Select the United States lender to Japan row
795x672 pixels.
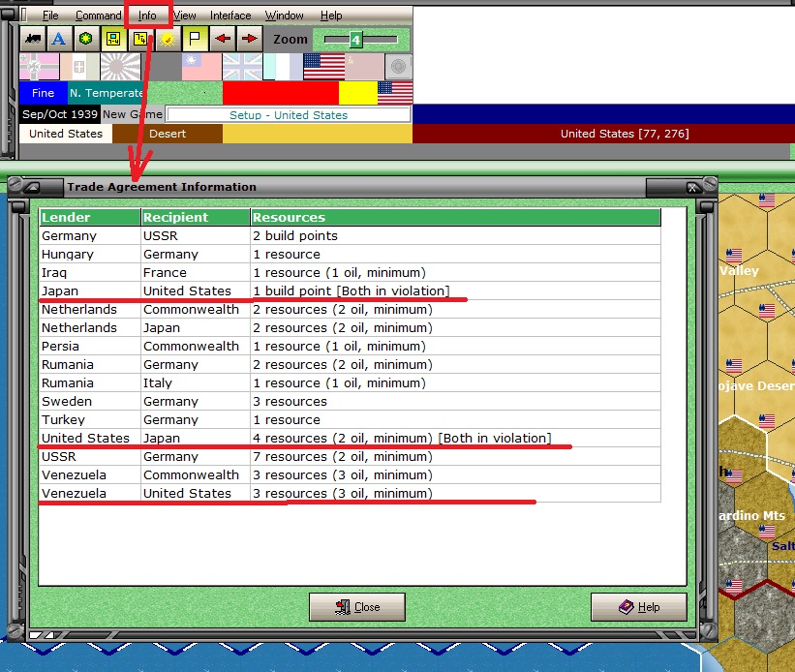350,439
